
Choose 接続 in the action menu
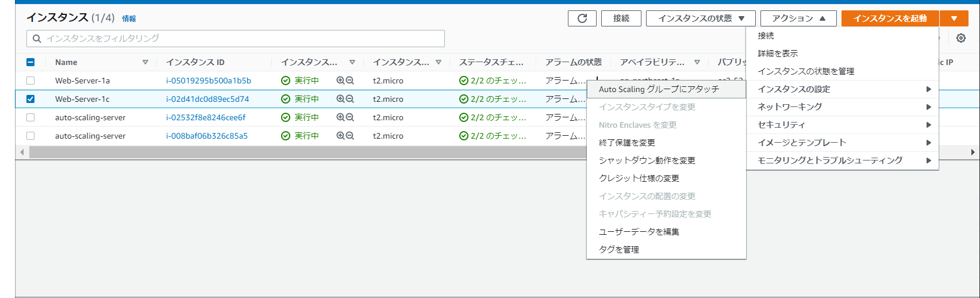843,36
